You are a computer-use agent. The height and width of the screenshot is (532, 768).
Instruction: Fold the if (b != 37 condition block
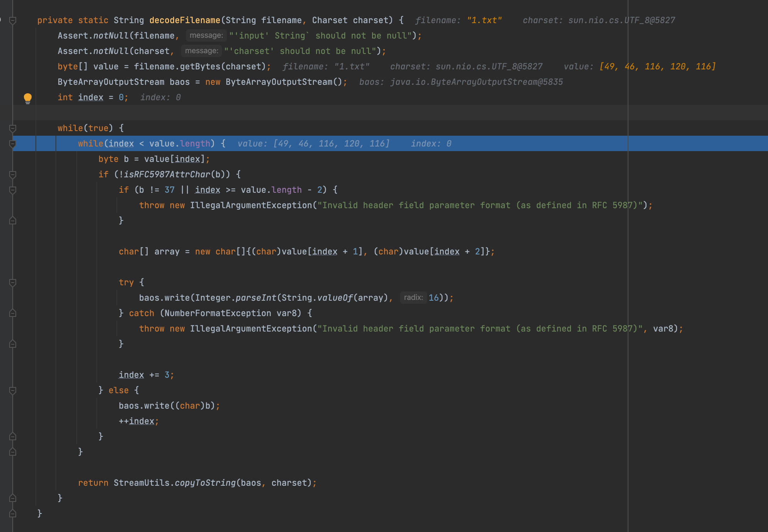point(13,190)
